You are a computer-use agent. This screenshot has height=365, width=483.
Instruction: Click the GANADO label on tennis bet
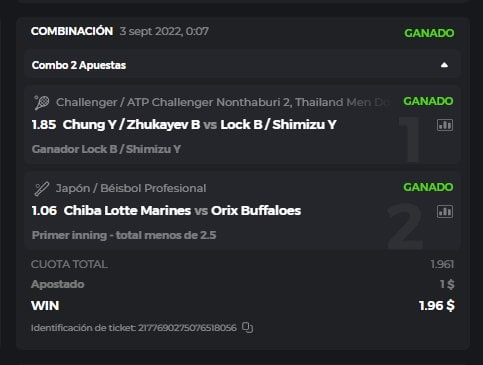428,101
